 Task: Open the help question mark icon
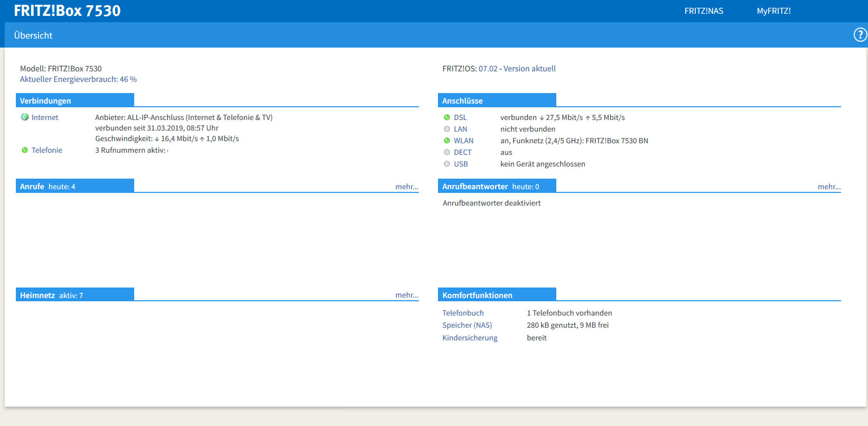coord(860,35)
